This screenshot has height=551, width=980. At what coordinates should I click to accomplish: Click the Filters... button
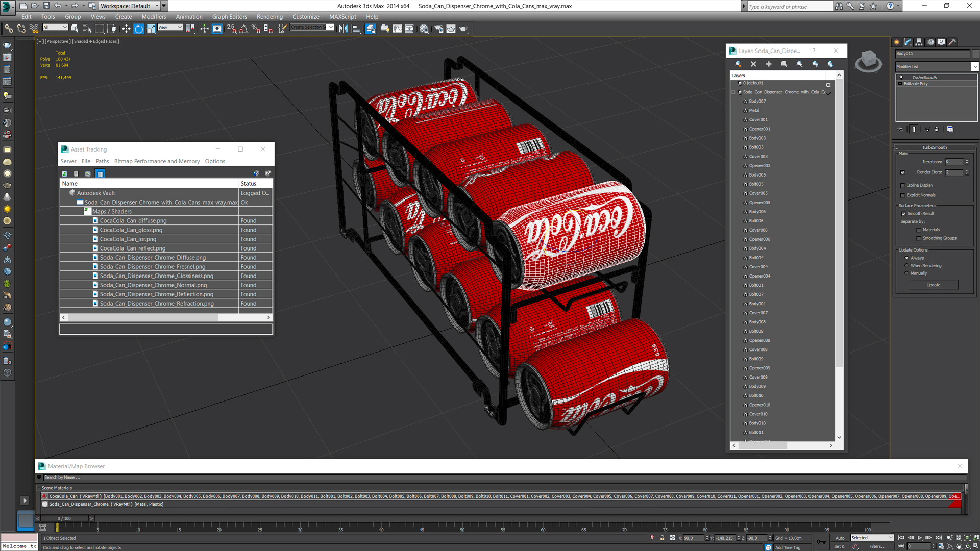point(877,546)
